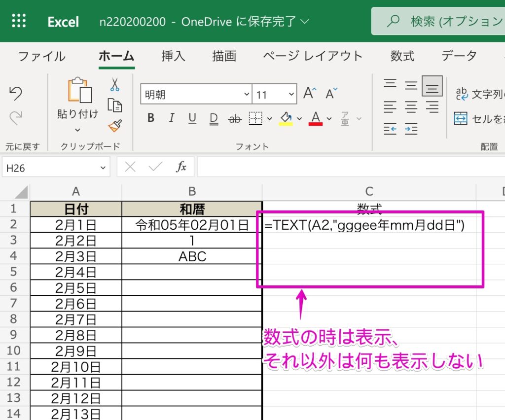The width and height of the screenshot is (505, 420).
Task: Align text left
Action: click(390, 106)
